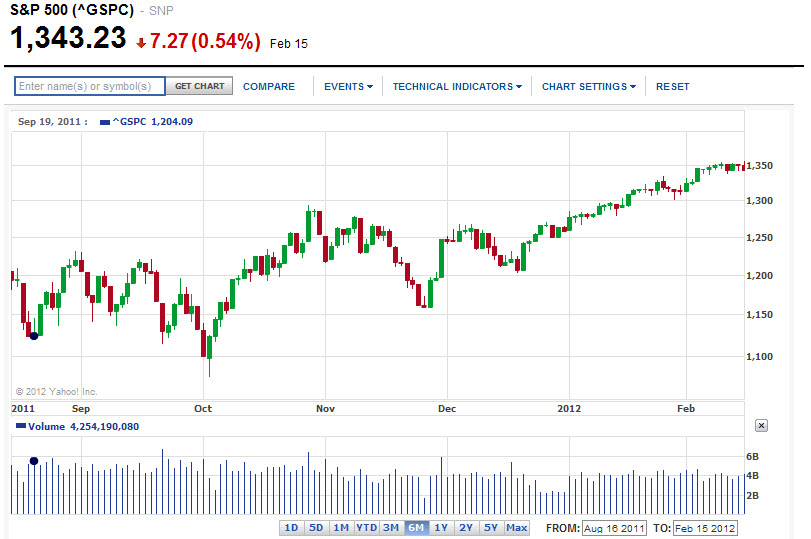Click the TO date field
811x539 pixels.
point(705,528)
